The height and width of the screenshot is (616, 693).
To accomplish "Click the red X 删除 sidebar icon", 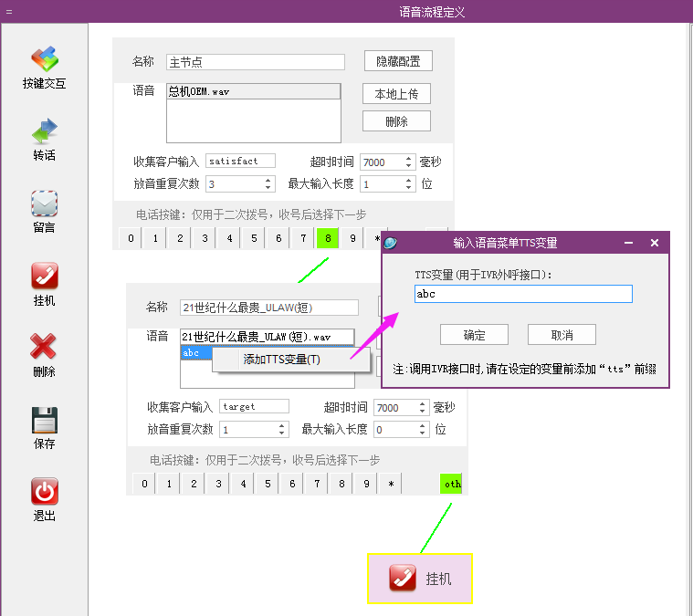I will click(44, 348).
